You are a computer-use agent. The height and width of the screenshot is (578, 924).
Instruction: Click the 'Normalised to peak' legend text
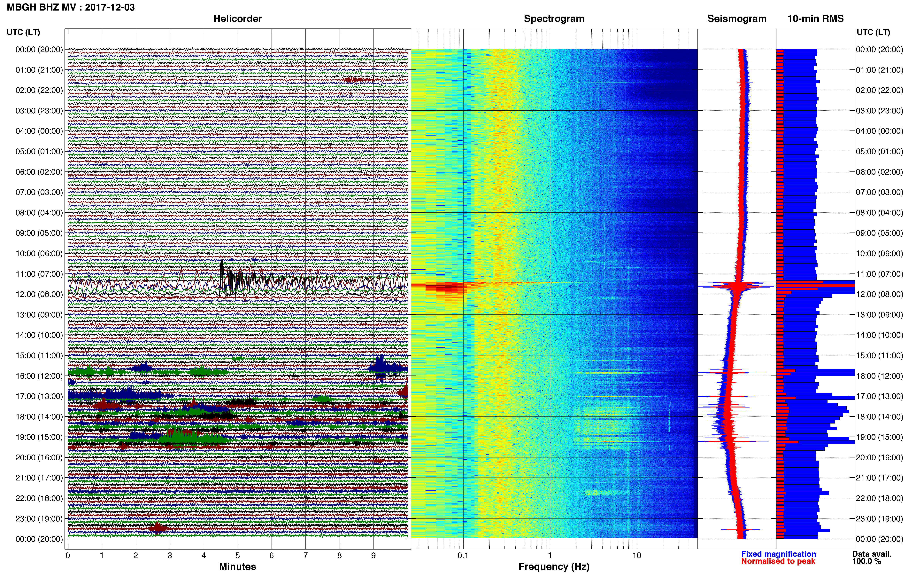tap(778, 561)
